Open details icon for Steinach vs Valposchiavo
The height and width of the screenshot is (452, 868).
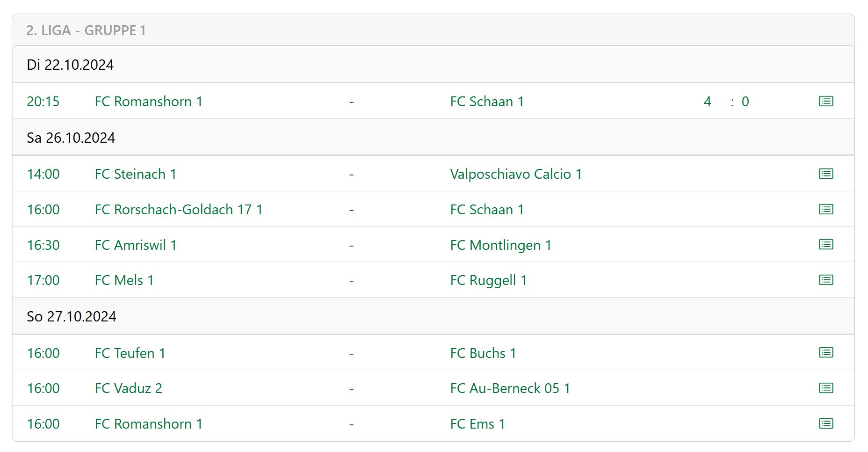coord(826,174)
